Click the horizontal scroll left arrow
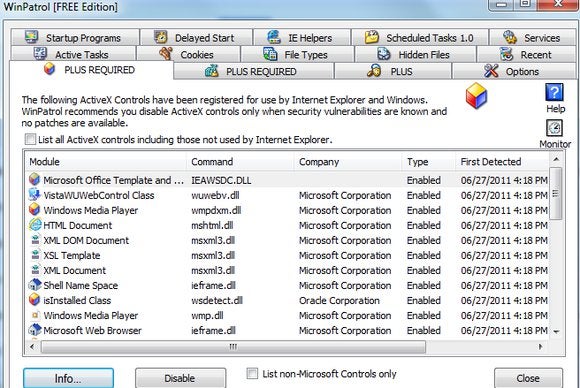This screenshot has width=580, height=388. point(32,347)
